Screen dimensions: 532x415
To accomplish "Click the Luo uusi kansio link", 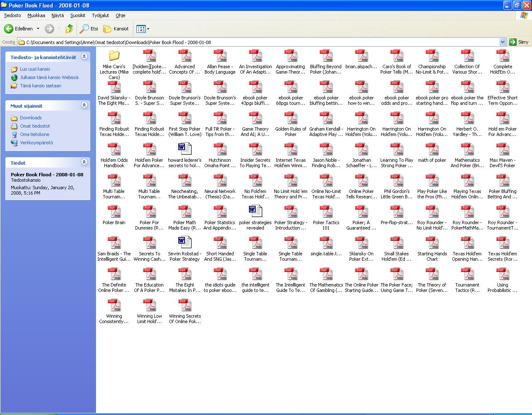I will click(35, 69).
